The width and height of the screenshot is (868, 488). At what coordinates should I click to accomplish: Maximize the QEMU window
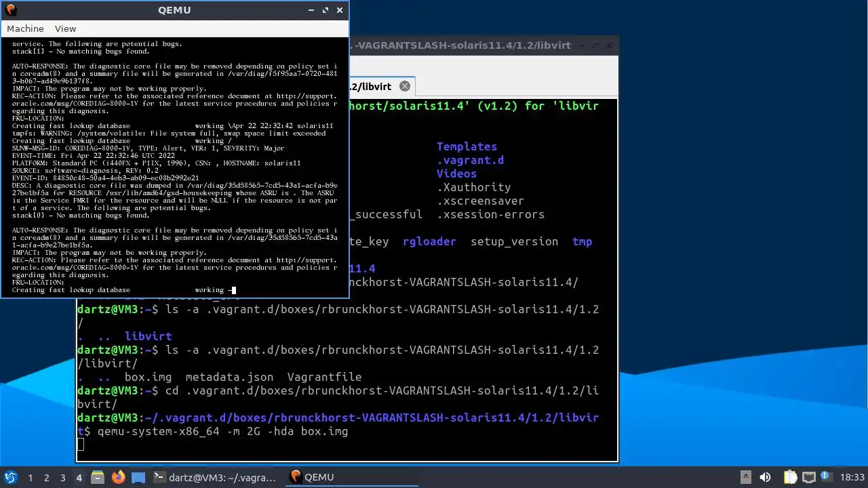pos(325,10)
